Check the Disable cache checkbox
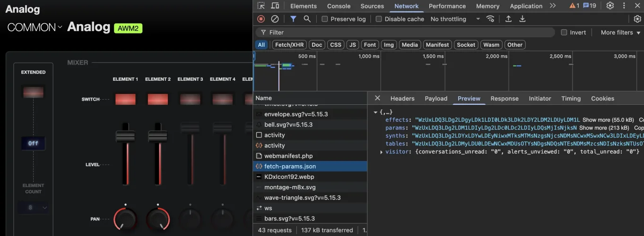 [379, 19]
